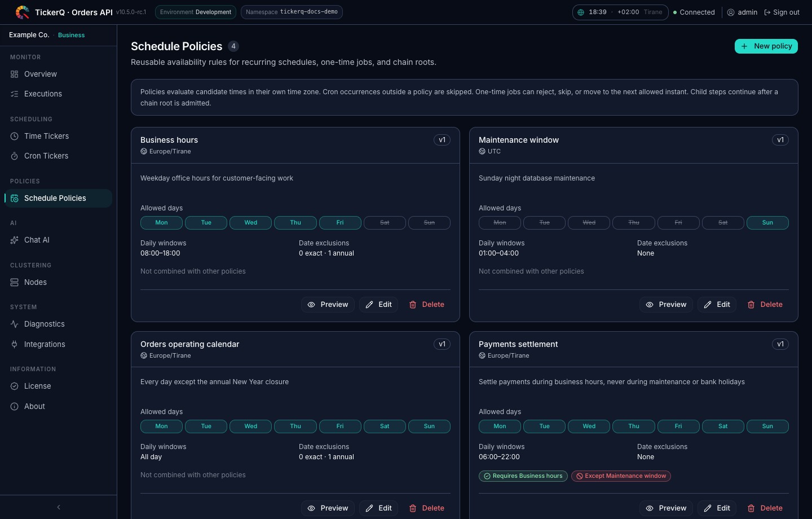
Task: Click eye icon on Orders operating calendar Preview
Action: tap(311, 508)
